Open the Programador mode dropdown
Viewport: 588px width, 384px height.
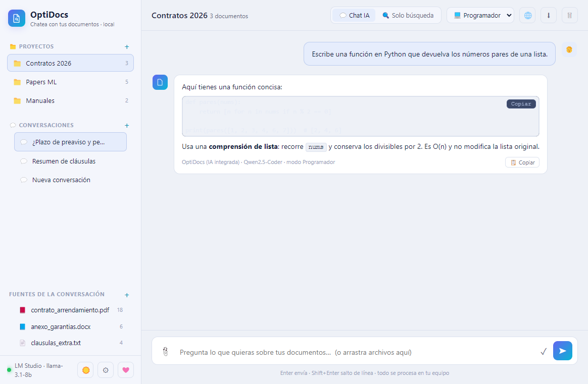click(x=480, y=15)
